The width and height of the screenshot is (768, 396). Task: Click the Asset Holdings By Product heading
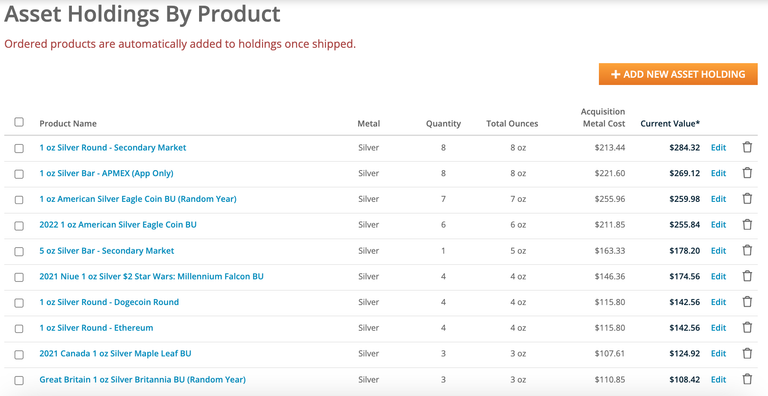click(x=142, y=14)
